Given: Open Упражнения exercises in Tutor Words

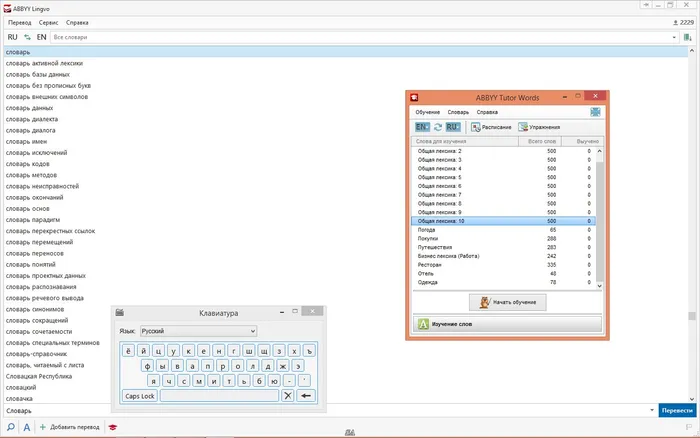Looking at the screenshot, I should [539, 127].
